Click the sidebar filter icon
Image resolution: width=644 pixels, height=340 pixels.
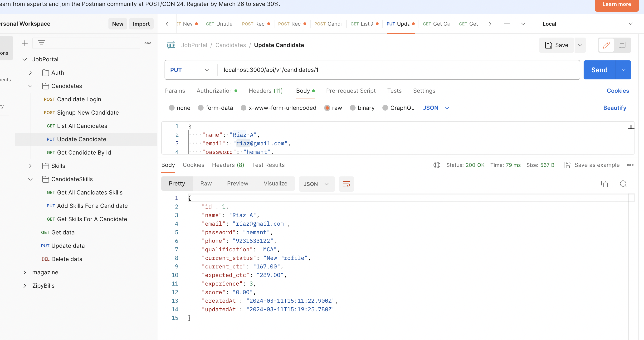click(x=41, y=43)
